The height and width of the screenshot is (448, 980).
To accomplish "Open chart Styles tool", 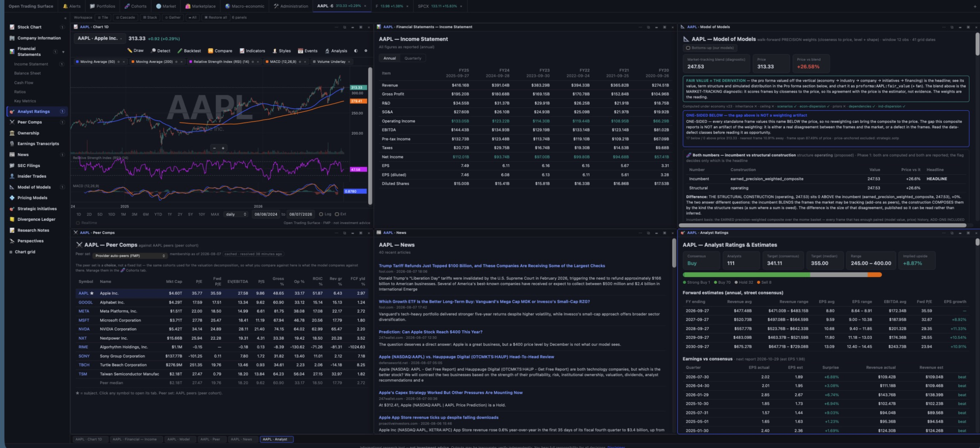I will point(281,51).
